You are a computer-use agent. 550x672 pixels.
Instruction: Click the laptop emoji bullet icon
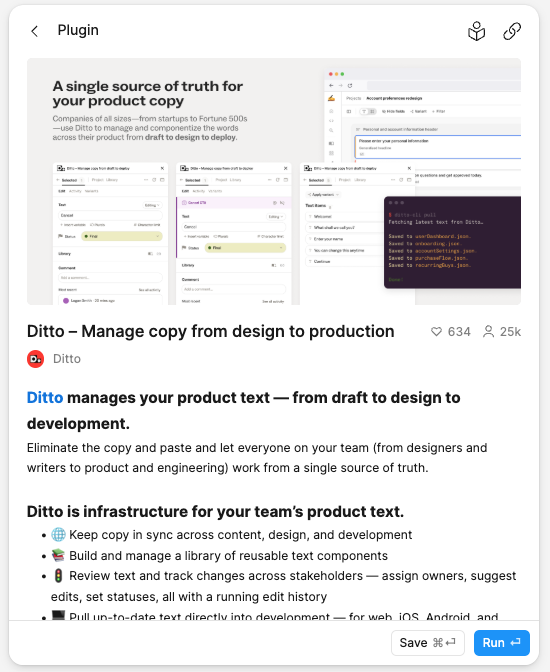coord(58,615)
